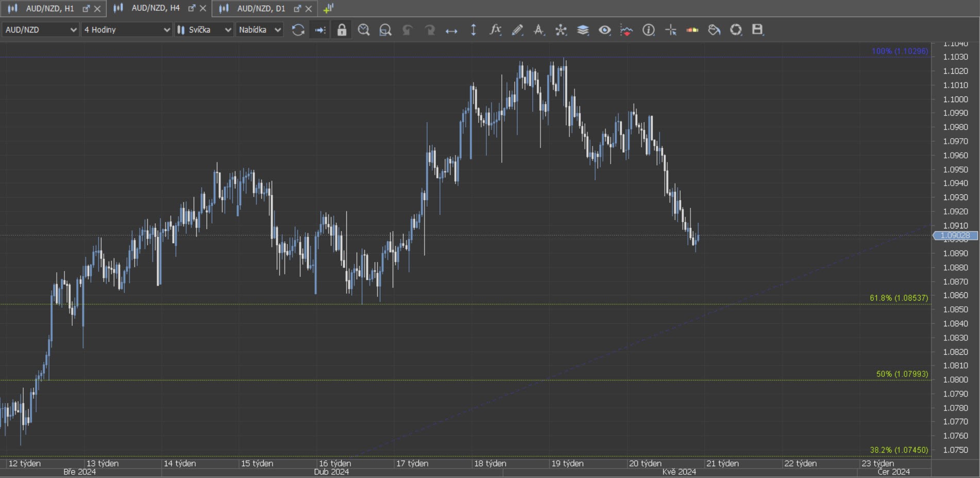Viewport: 980px width, 478px height.
Task: Toggle auto-scroll to latest candle arrow
Action: pos(320,30)
